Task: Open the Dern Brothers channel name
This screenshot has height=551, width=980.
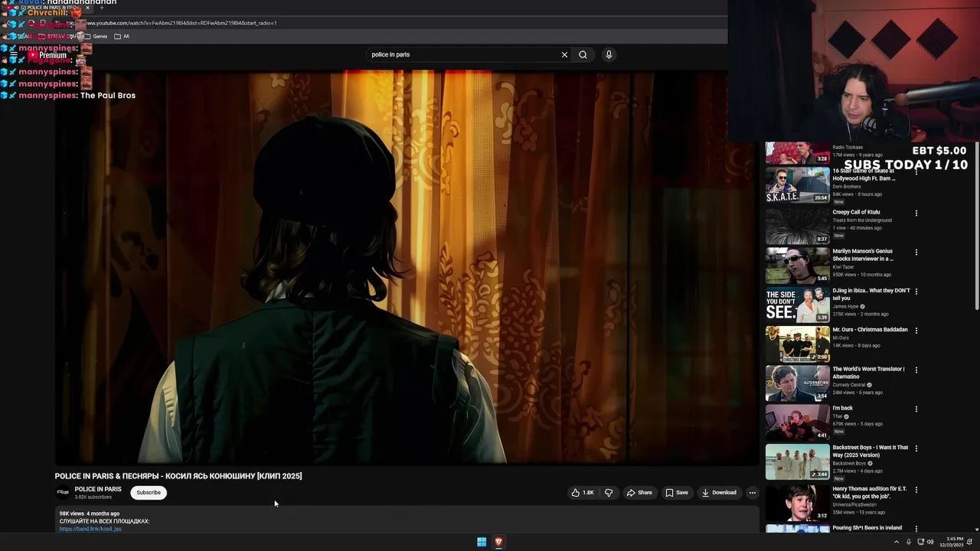Action: tap(847, 187)
